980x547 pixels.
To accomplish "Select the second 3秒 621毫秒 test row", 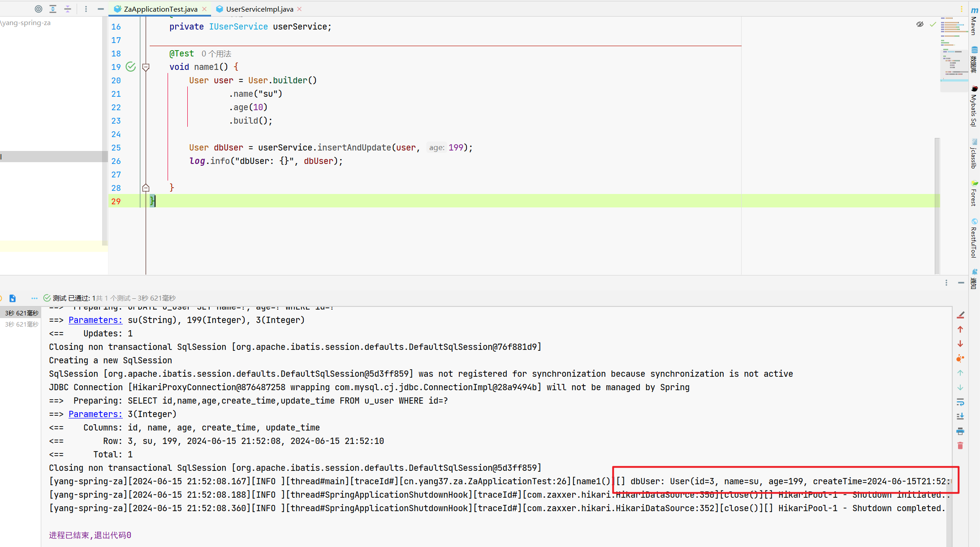I will (21, 324).
